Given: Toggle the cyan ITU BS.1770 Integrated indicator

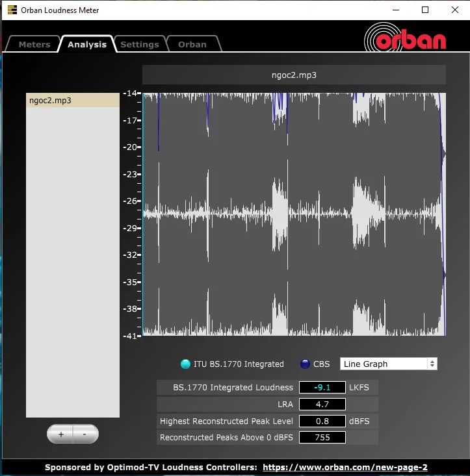Looking at the screenshot, I should click(185, 364).
